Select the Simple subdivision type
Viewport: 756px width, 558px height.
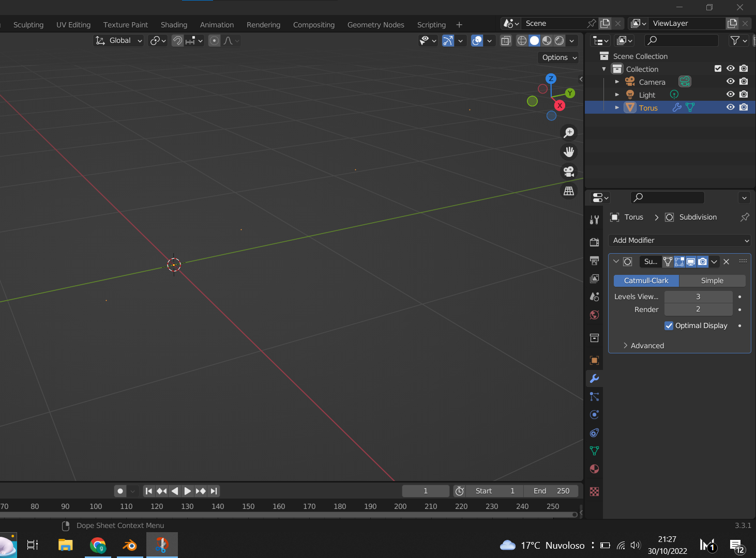712,281
